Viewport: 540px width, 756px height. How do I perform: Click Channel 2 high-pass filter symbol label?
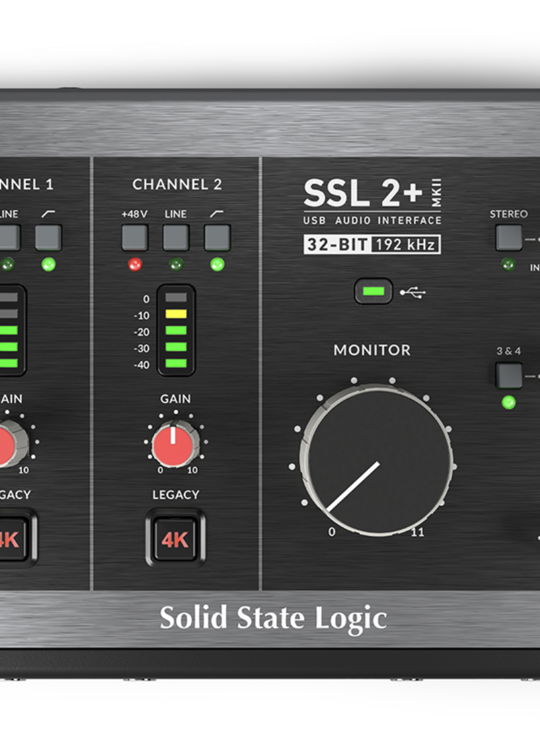click(x=216, y=214)
